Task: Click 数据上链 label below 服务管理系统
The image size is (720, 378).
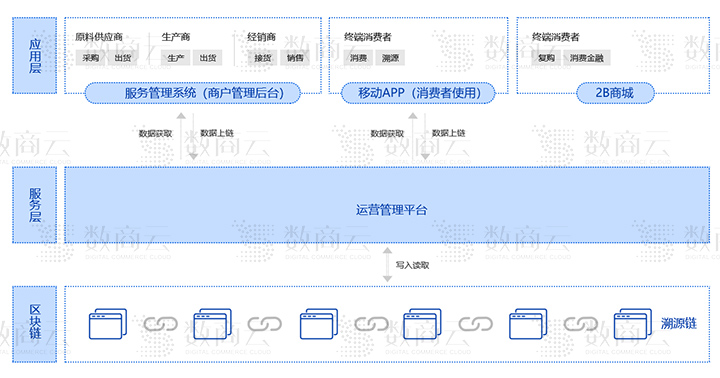Action: pos(217,133)
